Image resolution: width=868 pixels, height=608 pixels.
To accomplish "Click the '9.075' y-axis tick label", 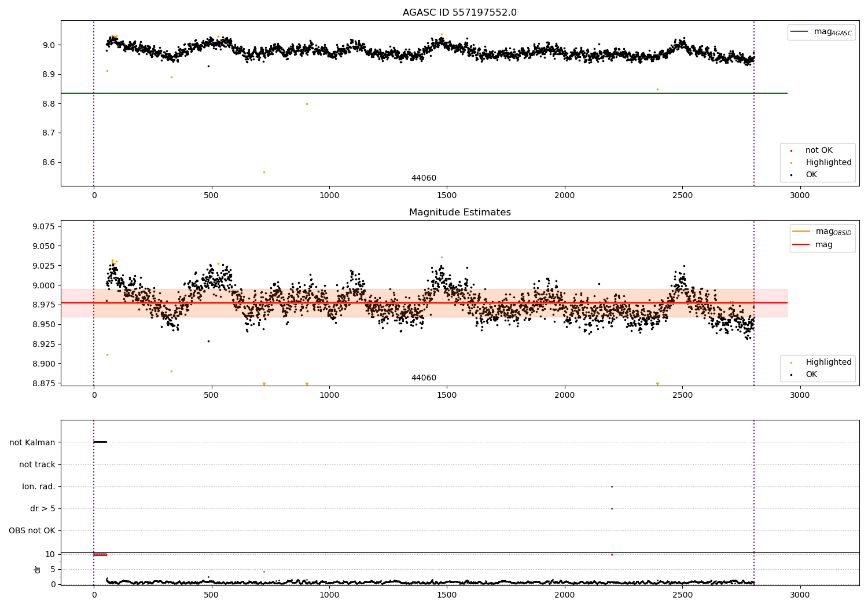I will tap(44, 226).
